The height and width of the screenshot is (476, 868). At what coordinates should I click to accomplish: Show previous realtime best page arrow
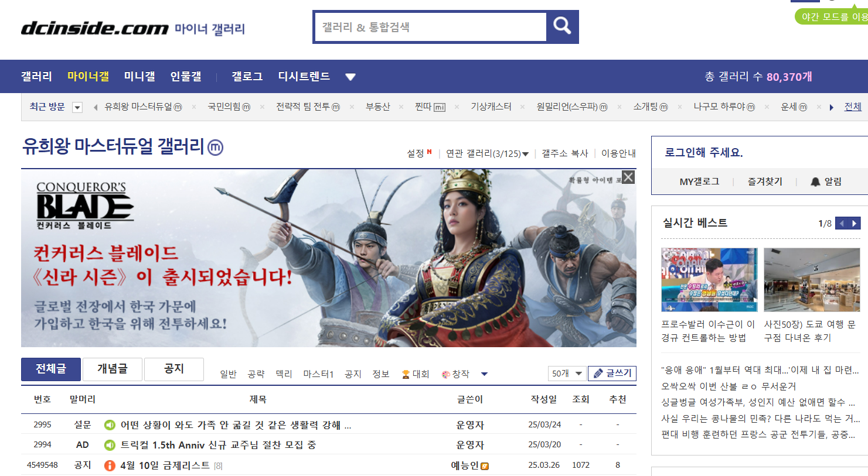tap(842, 223)
